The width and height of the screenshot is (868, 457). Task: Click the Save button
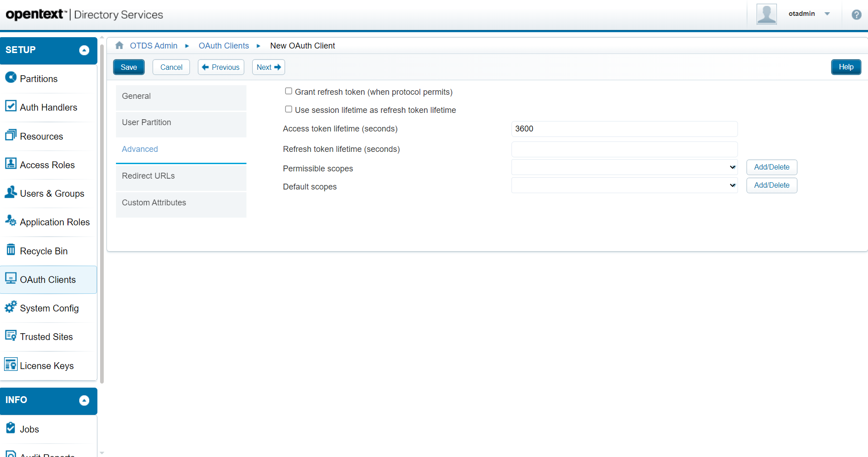pos(129,67)
